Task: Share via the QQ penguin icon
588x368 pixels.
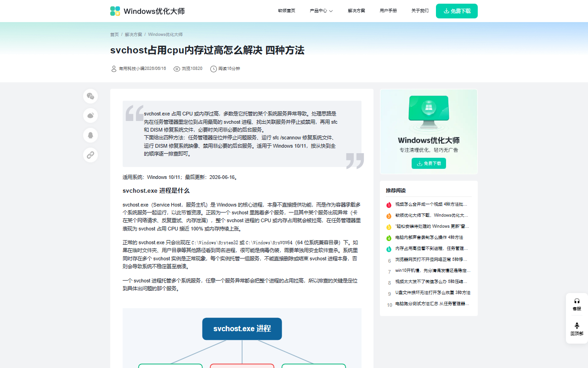Action: click(90, 135)
